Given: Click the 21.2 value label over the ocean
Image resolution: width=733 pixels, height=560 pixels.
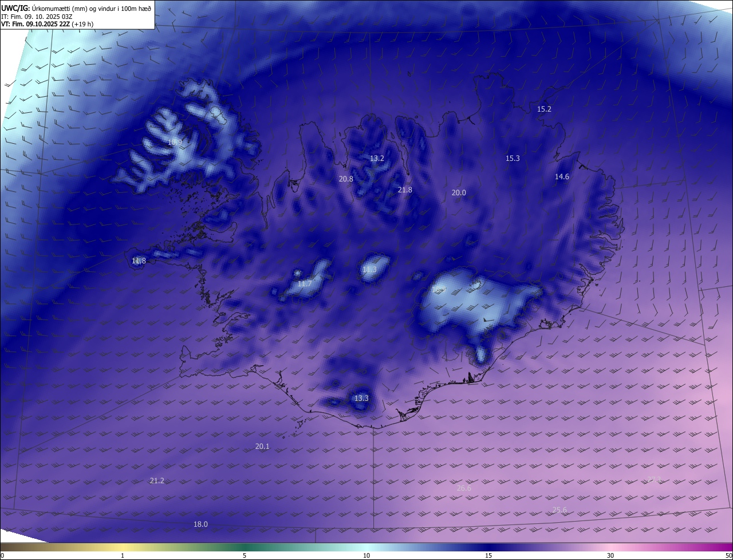Looking at the screenshot, I should point(156,480).
